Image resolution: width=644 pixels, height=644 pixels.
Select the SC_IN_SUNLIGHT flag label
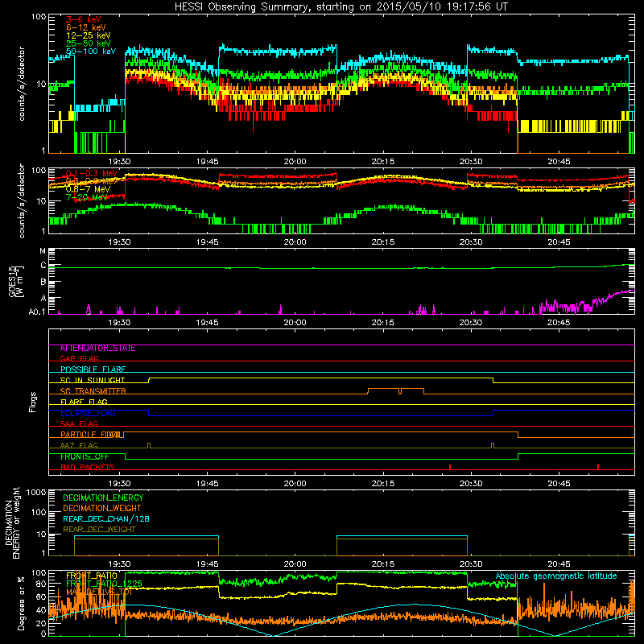[x=93, y=380]
